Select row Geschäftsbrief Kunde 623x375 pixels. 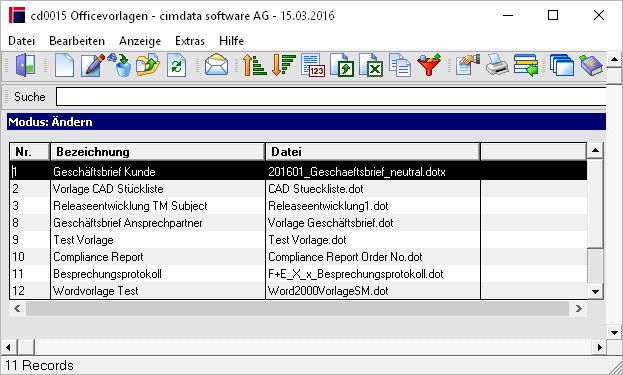tap(298, 172)
